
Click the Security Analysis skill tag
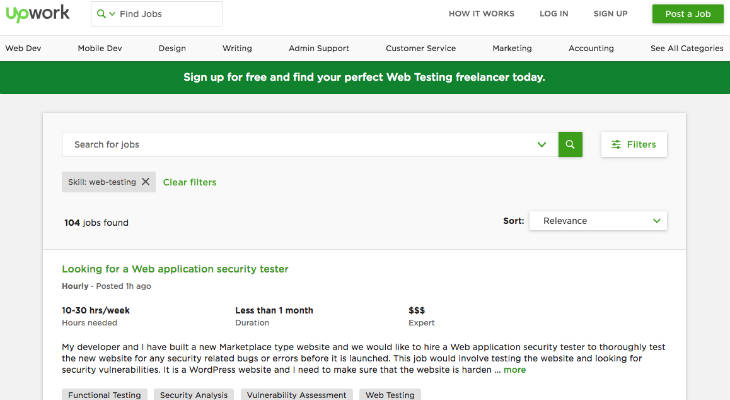coord(190,395)
